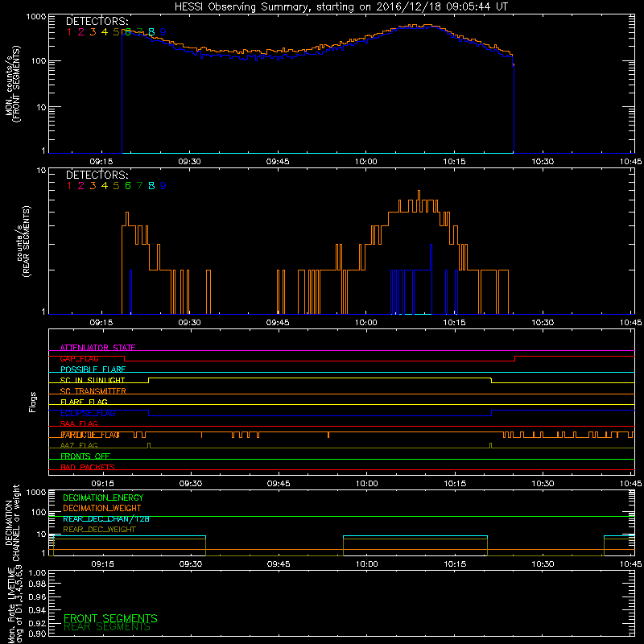Select cyan detector number 8 in the rear segments legend
The image size is (644, 644).
click(x=151, y=186)
